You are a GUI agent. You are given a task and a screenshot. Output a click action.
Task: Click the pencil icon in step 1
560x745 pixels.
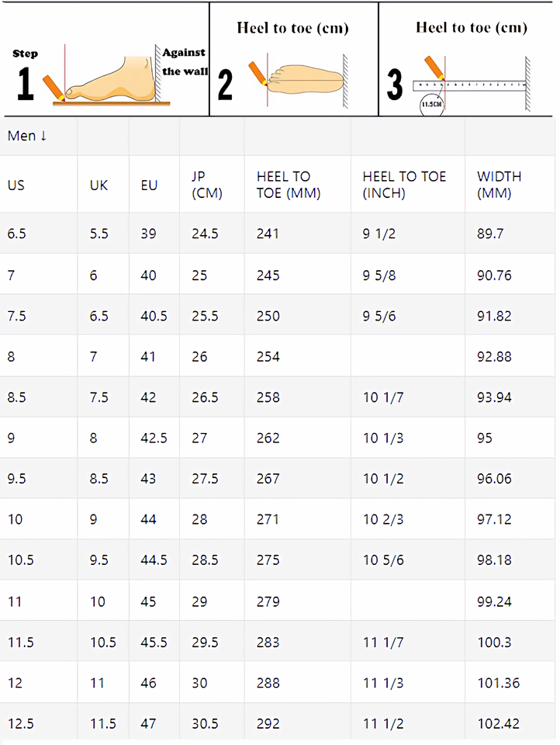click(x=54, y=88)
